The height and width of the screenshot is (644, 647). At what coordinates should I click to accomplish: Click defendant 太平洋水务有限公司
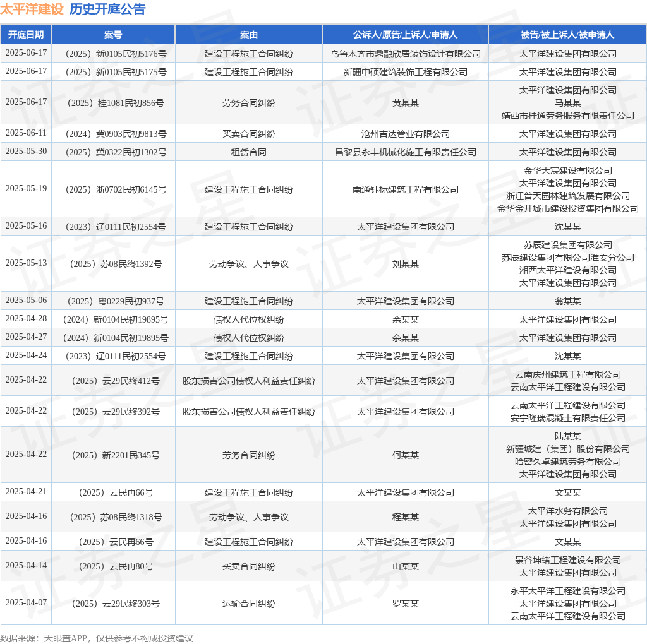click(x=568, y=511)
